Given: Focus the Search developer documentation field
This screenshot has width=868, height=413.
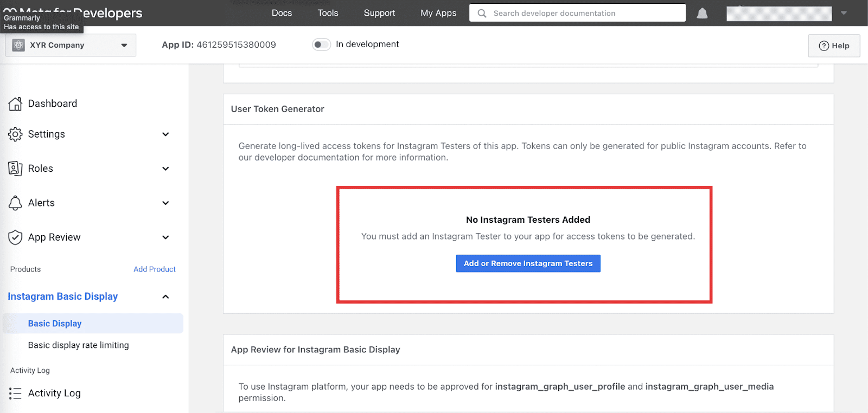Looking at the screenshot, I should (577, 13).
